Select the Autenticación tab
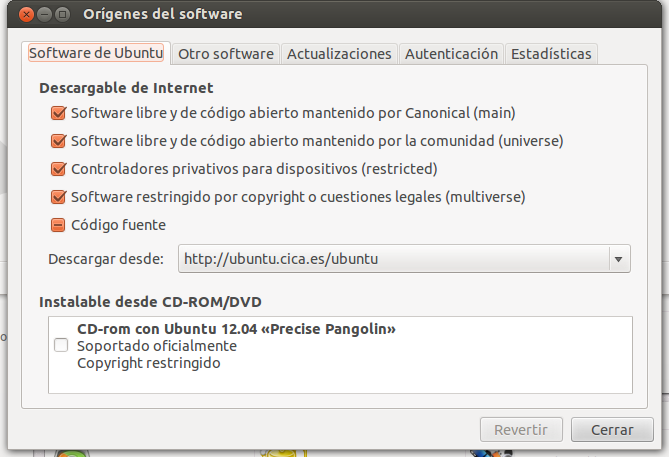The height and width of the screenshot is (457, 669). pyautogui.click(x=451, y=54)
